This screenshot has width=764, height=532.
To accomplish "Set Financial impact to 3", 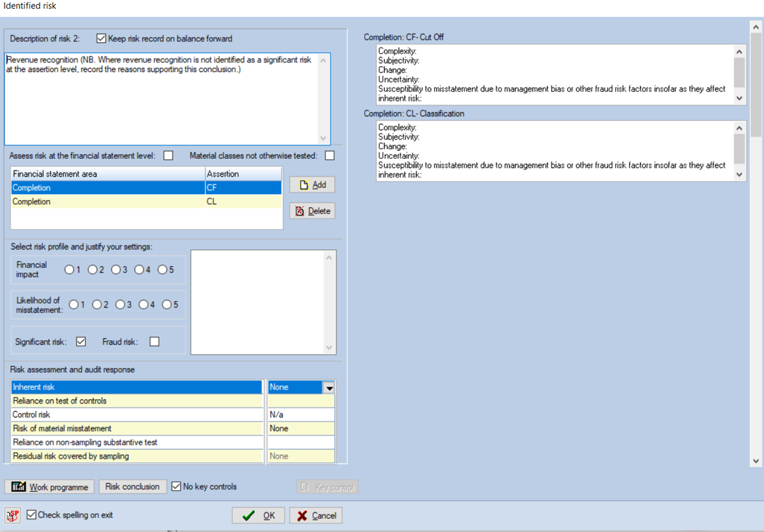I will (116, 270).
